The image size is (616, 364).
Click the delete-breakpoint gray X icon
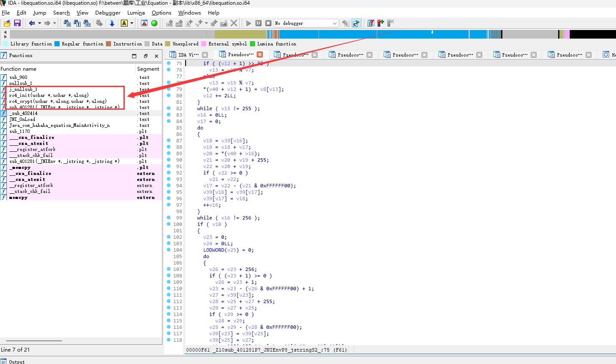[391, 23]
